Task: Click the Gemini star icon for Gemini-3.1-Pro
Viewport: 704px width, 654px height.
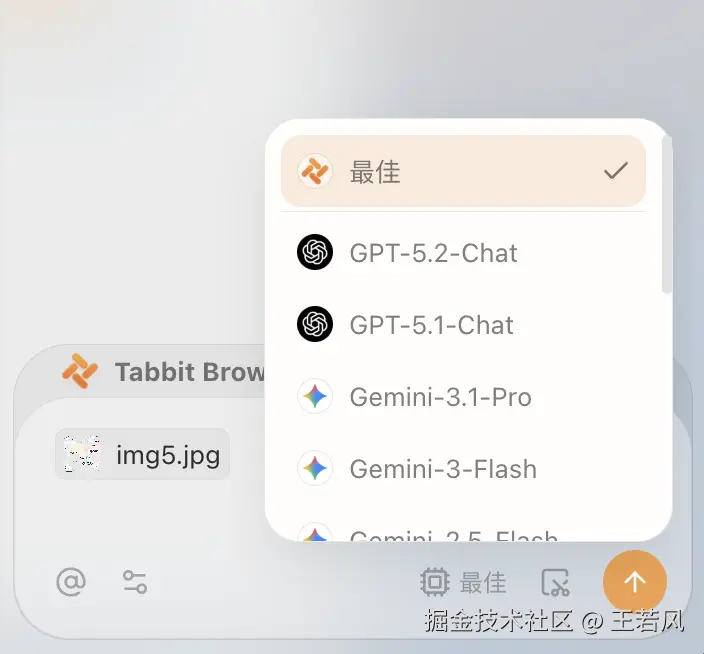Action: 315,396
